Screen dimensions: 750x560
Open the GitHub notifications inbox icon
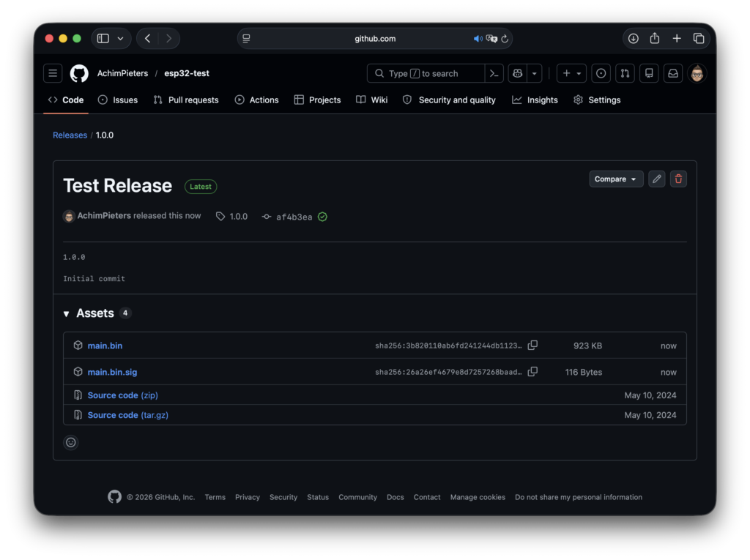[672, 73]
